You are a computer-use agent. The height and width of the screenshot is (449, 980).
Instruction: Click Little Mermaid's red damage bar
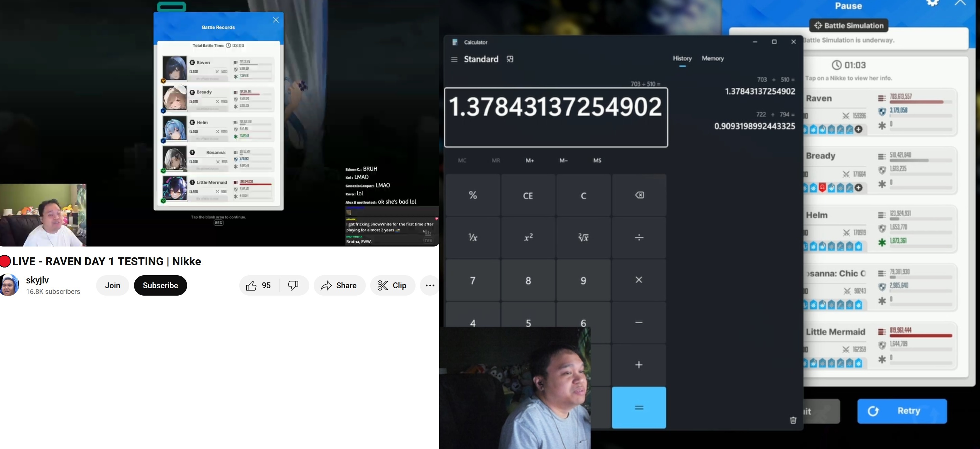[921, 336]
